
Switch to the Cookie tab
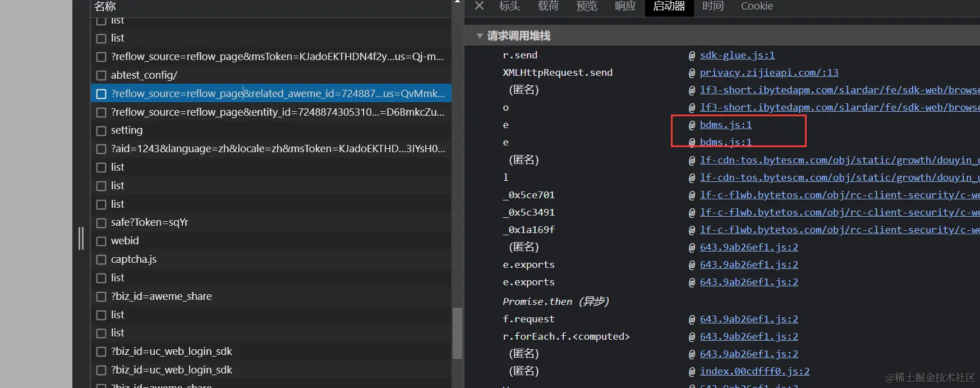click(757, 6)
